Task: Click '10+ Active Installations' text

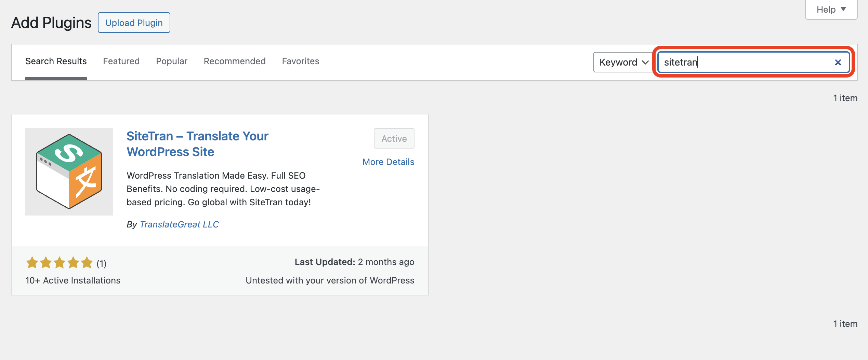Action: click(73, 280)
